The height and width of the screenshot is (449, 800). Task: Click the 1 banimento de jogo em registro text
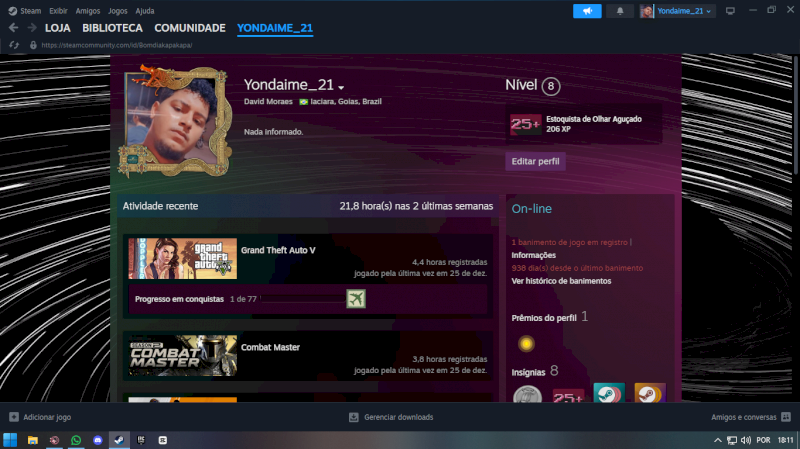point(569,242)
